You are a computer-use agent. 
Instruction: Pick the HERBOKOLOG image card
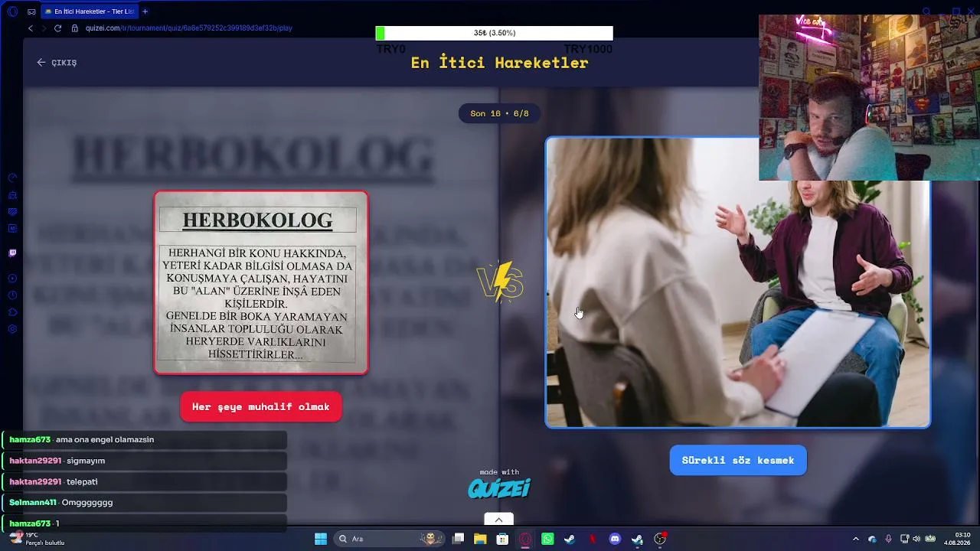pyautogui.click(x=261, y=282)
